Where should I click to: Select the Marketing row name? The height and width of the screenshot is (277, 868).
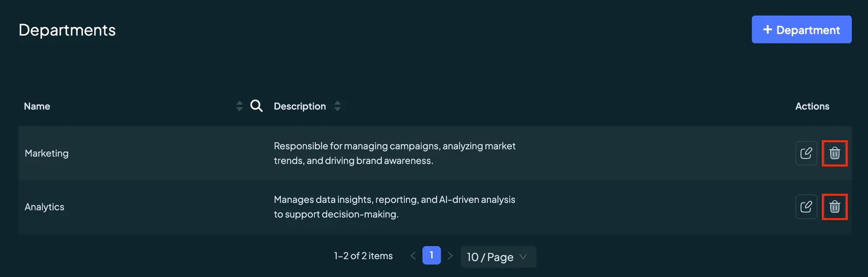coord(47,153)
